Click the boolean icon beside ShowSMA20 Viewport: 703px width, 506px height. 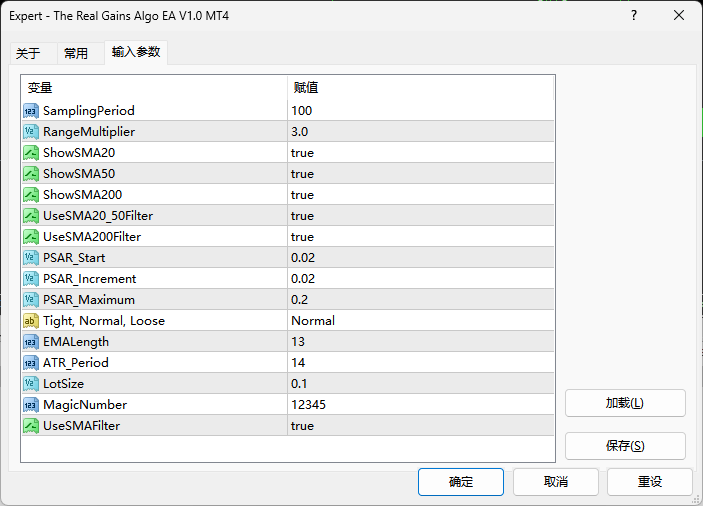click(x=30, y=152)
